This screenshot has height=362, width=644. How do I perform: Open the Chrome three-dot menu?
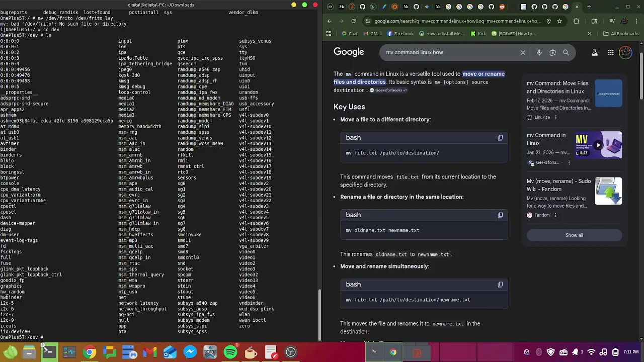(636, 21)
